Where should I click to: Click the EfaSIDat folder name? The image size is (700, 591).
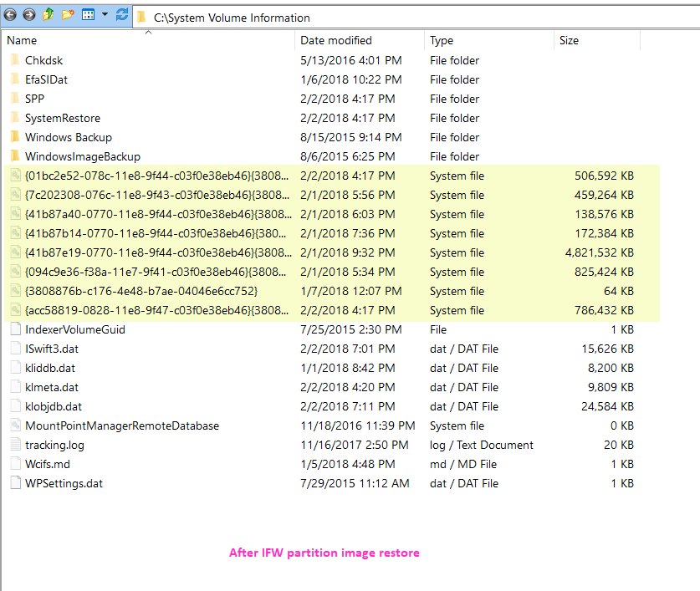[47, 79]
